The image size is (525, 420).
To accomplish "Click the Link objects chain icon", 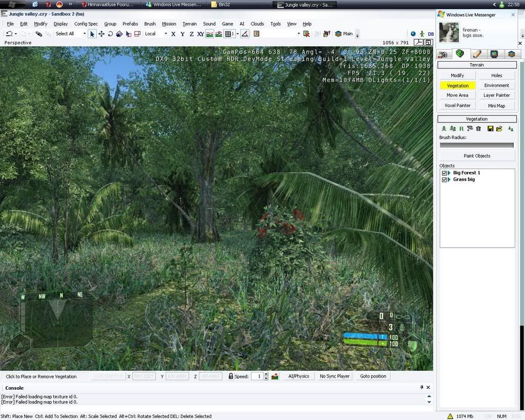I will 38,34.
